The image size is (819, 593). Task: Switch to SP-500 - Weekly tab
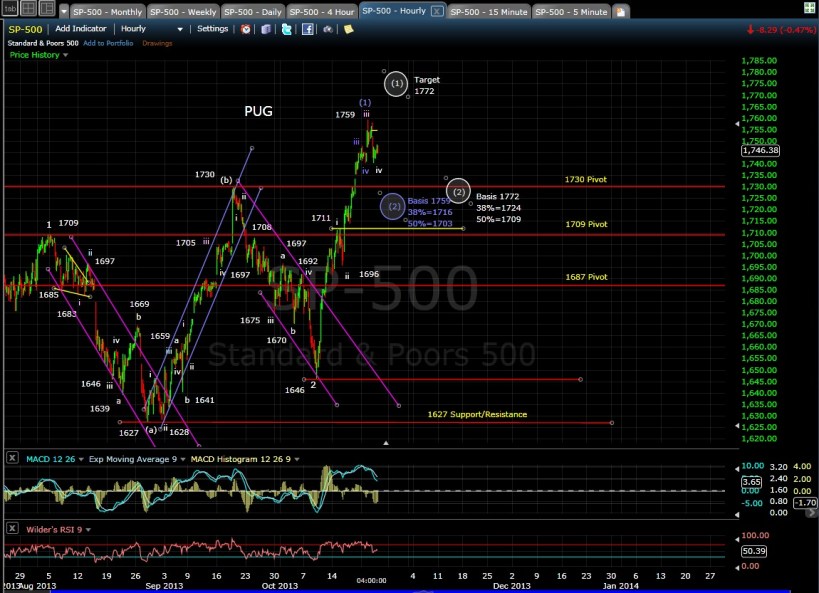click(183, 11)
